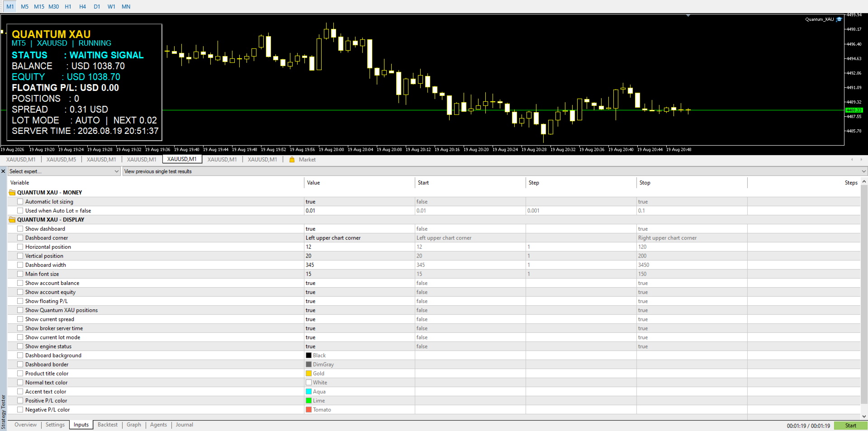Click the chart shift triangle marker

[688, 15]
